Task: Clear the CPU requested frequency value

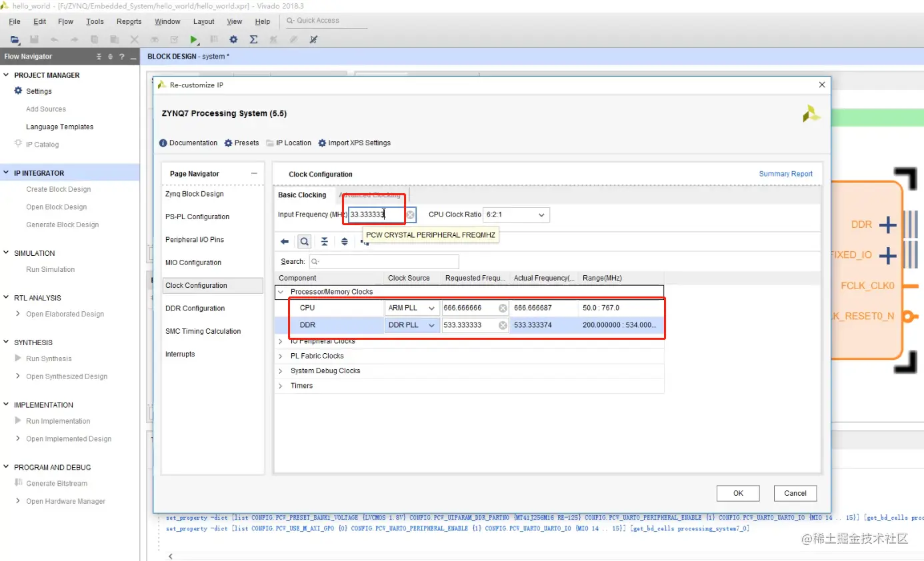Action: click(503, 308)
